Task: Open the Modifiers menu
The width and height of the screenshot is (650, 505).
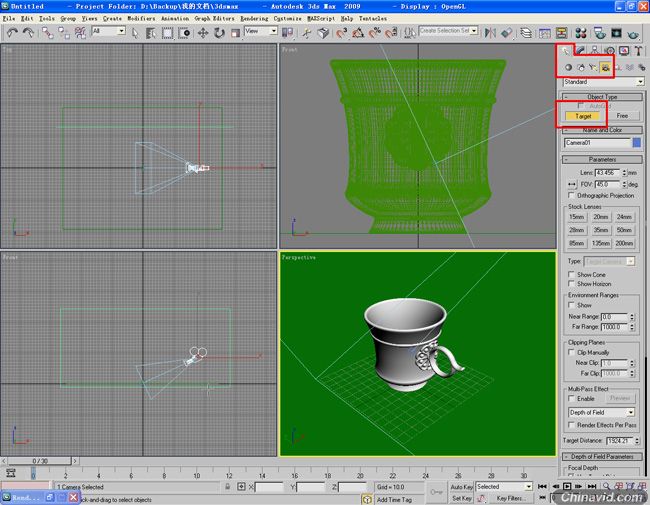Action: (x=141, y=19)
